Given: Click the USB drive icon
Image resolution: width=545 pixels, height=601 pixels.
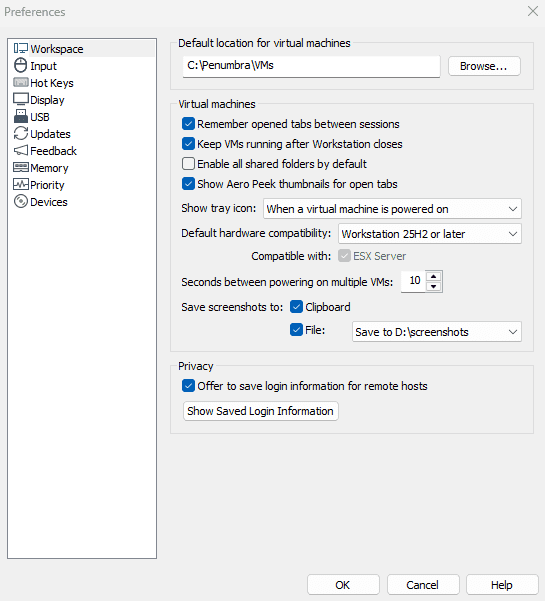Looking at the screenshot, I should tap(21, 116).
